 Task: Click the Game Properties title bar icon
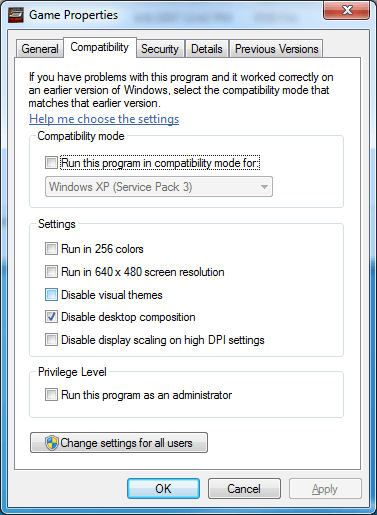click(16, 15)
